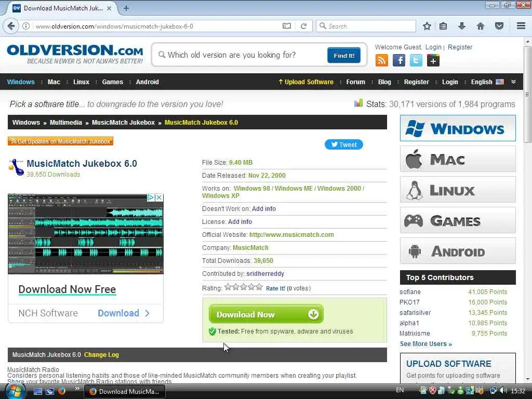Open the Change Log link

101,354
